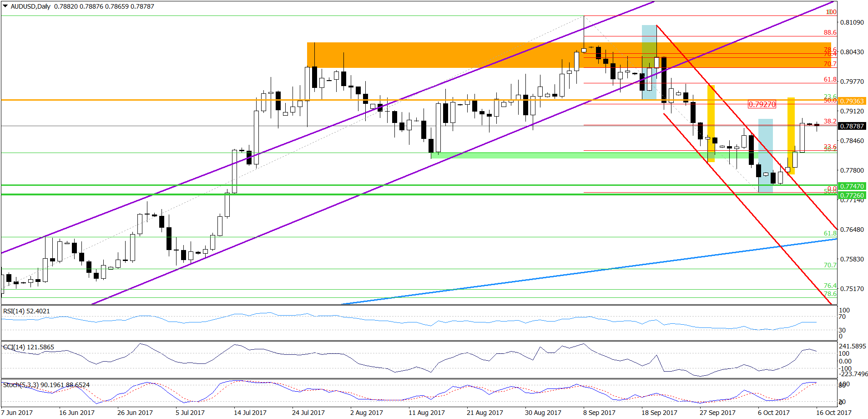Click the 21 Aug 2017 date label
Image resolution: width=868 pixels, height=419 pixels.
(x=485, y=413)
